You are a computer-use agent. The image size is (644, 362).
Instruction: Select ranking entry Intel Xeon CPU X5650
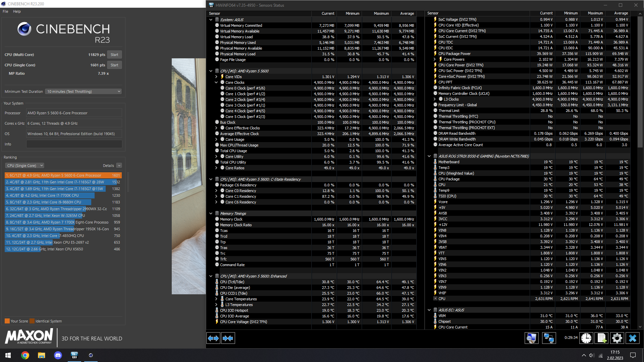pos(63,249)
